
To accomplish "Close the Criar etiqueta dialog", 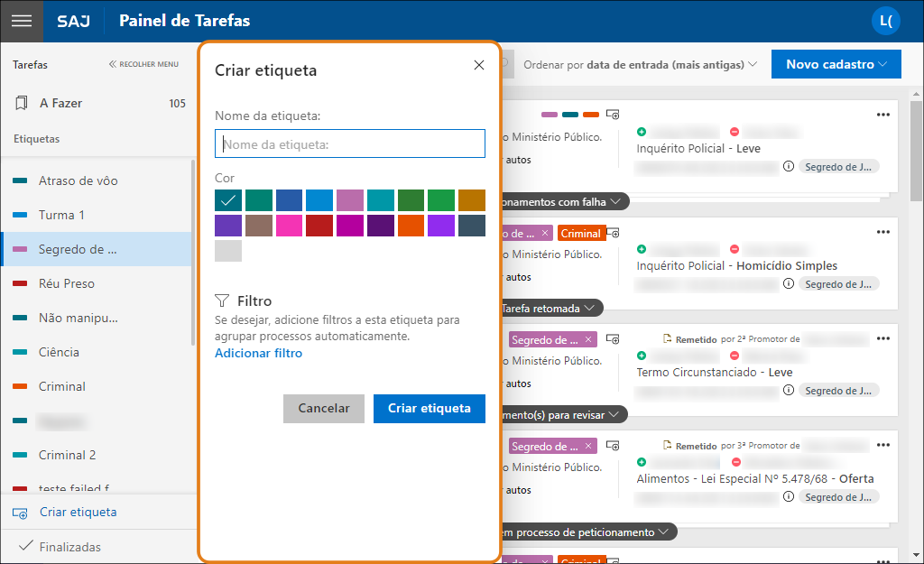I will point(479,65).
